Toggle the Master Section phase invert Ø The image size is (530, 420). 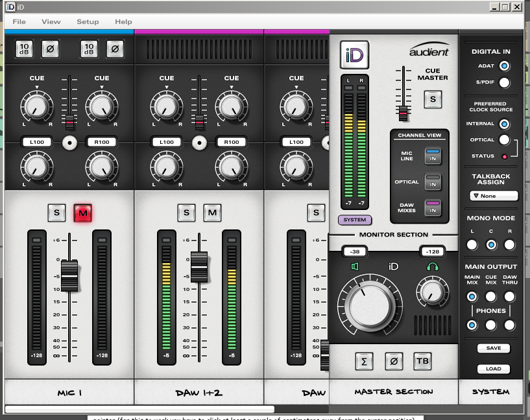pyautogui.click(x=394, y=361)
